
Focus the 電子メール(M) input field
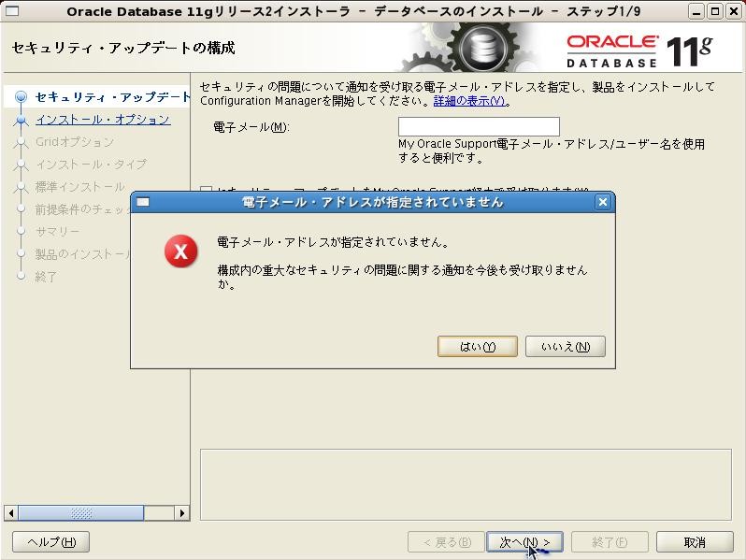tap(479, 126)
